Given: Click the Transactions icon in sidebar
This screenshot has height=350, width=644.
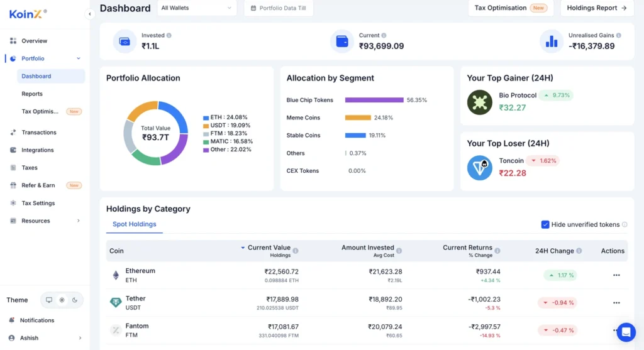Looking at the screenshot, I should (x=13, y=133).
